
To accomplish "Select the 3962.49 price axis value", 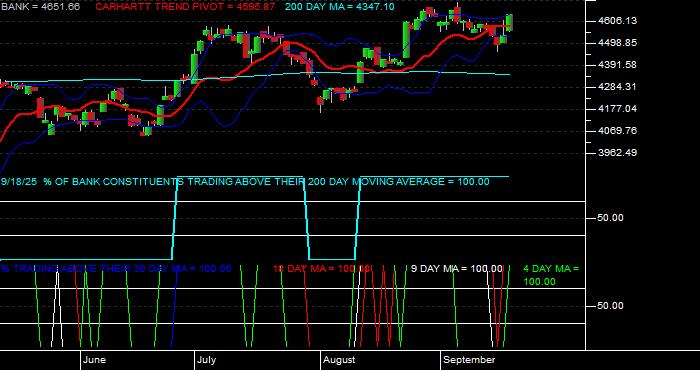I will 617,152.
